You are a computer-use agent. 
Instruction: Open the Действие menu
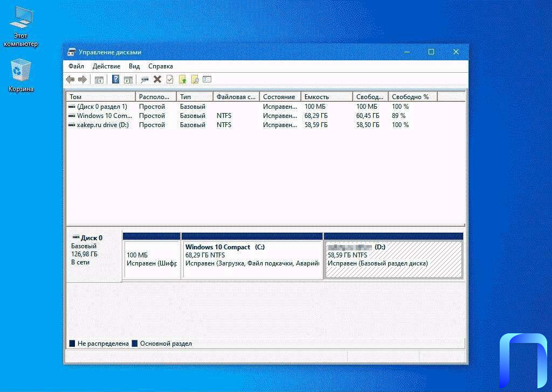(106, 66)
